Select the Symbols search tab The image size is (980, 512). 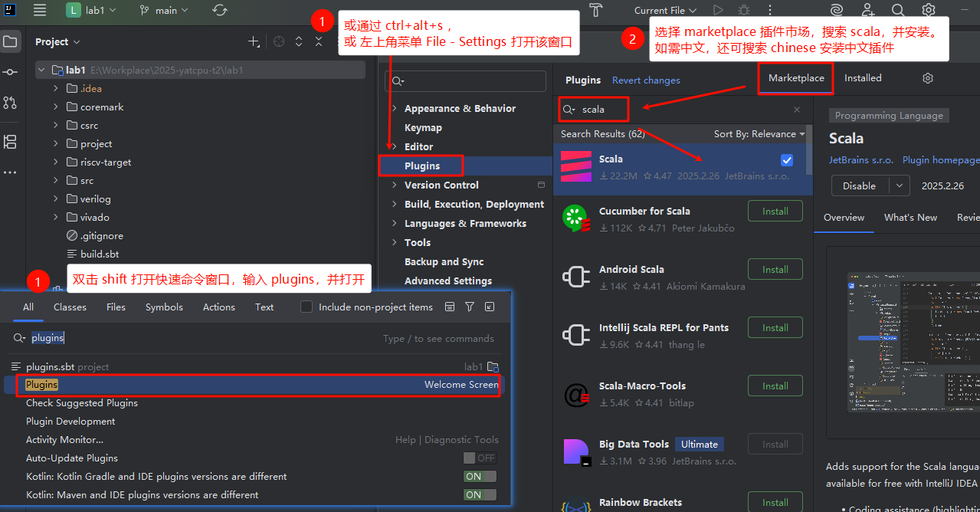click(x=164, y=307)
